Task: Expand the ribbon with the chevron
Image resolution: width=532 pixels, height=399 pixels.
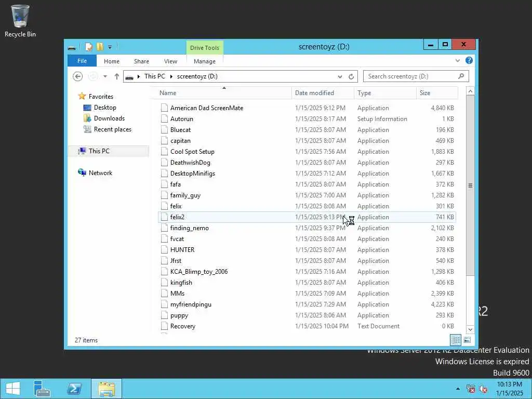Action: point(458,61)
